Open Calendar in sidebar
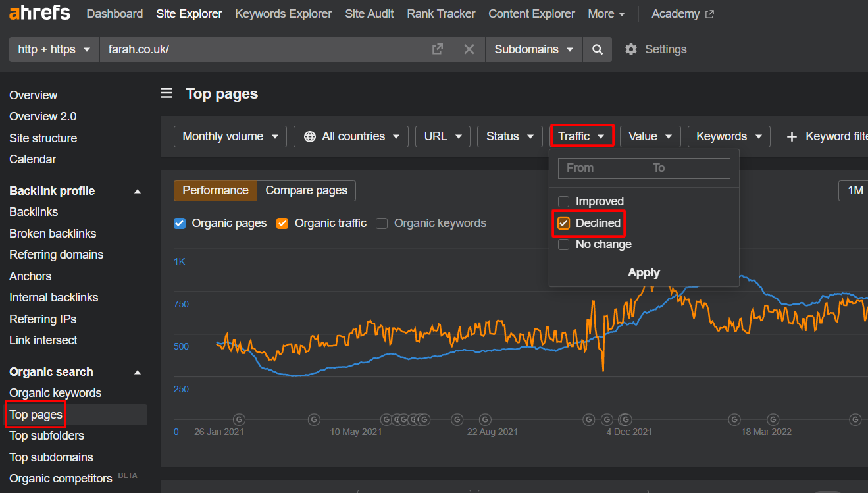 (x=33, y=159)
